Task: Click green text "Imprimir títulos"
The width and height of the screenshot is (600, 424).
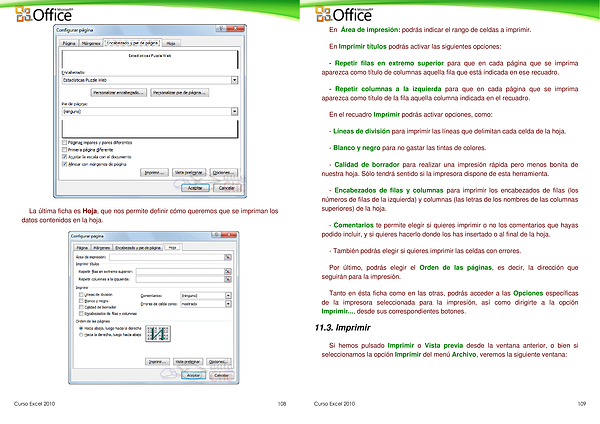Action: pyautogui.click(x=362, y=47)
